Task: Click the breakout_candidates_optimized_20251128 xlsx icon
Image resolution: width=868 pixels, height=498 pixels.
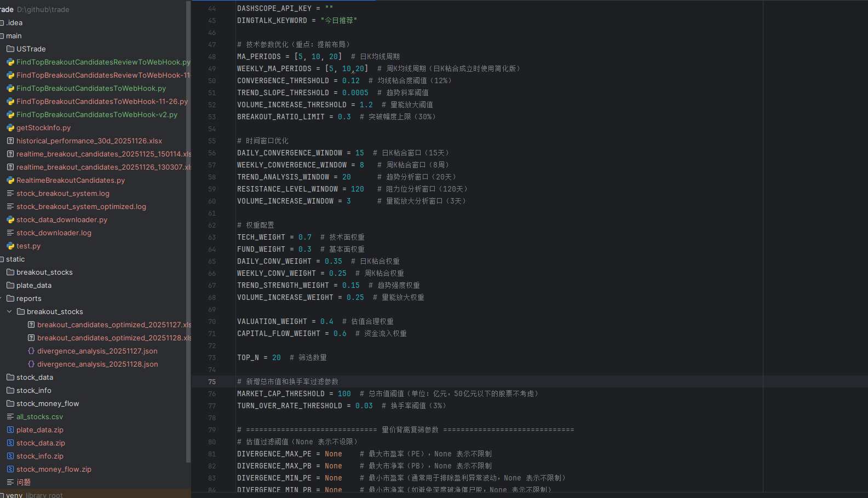Action: [x=31, y=338]
